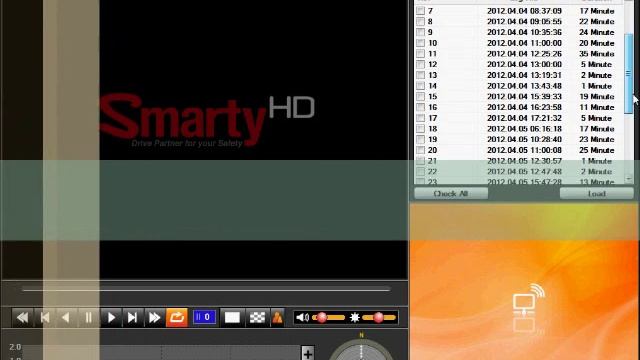Check the box for recording 13
This screenshot has height=360, width=640.
coord(420,75)
